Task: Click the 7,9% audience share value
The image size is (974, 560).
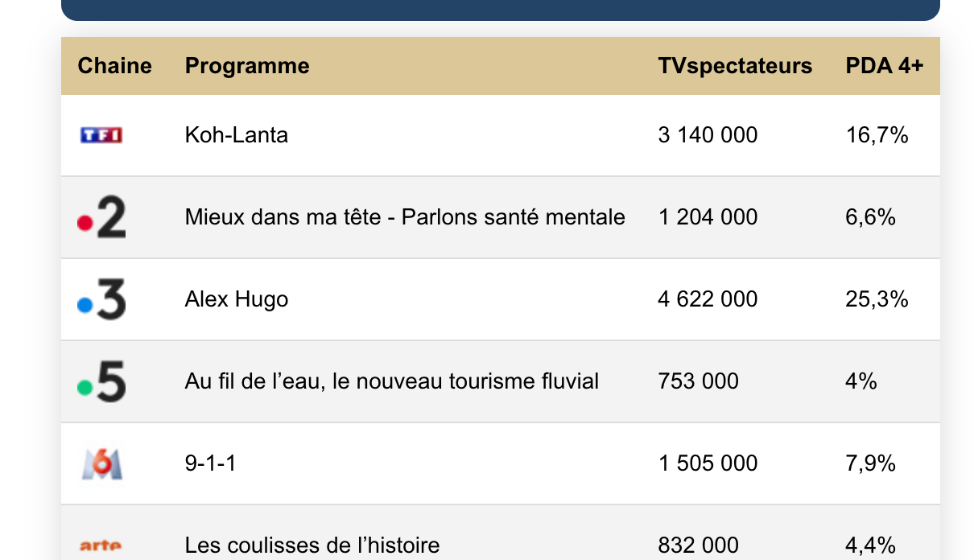Action: [871, 463]
